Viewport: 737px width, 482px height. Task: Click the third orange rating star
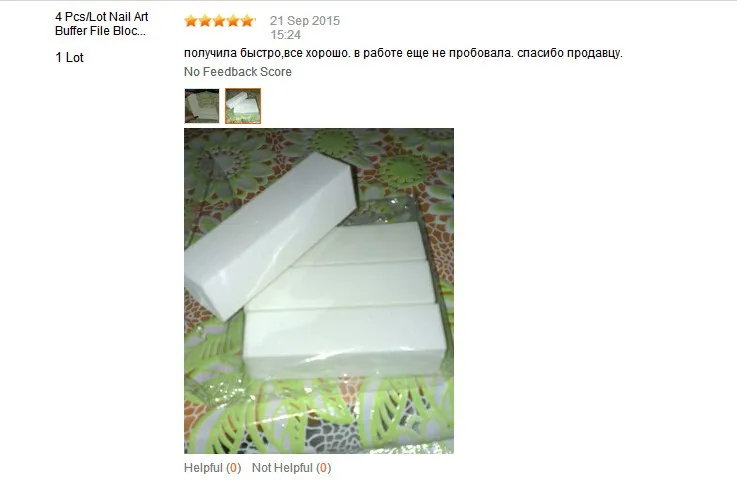(x=219, y=21)
